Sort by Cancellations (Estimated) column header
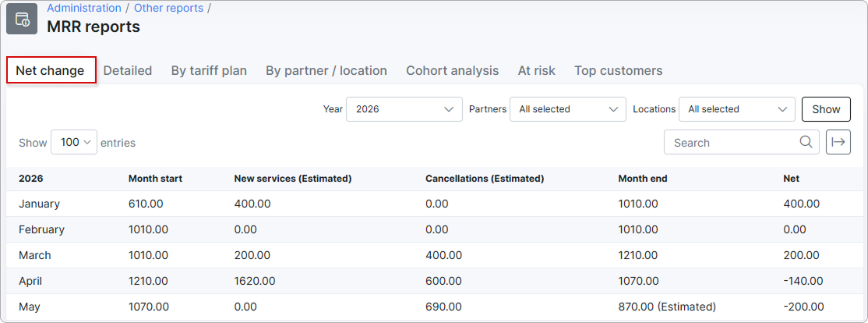The image size is (868, 323). tap(485, 179)
